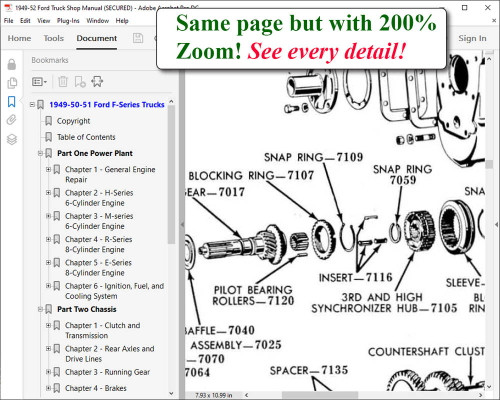500x400 pixels.
Task: Switch to the Tools tab
Action: pos(54,38)
